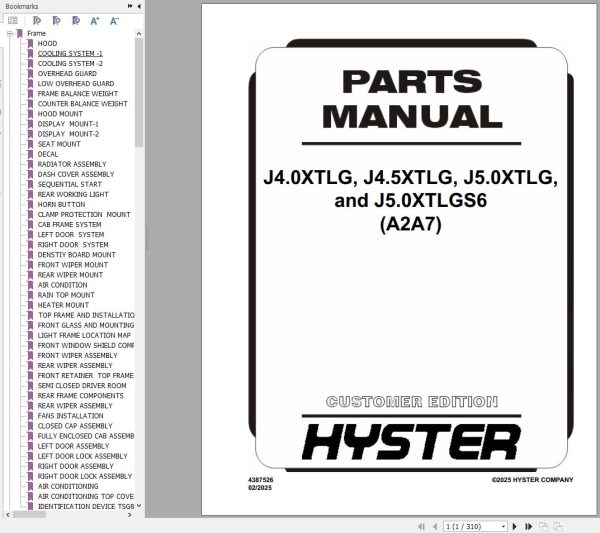Jump to DISPLAY MOUNT-2 bookmark
The height and width of the screenshot is (533, 600).
68,134
